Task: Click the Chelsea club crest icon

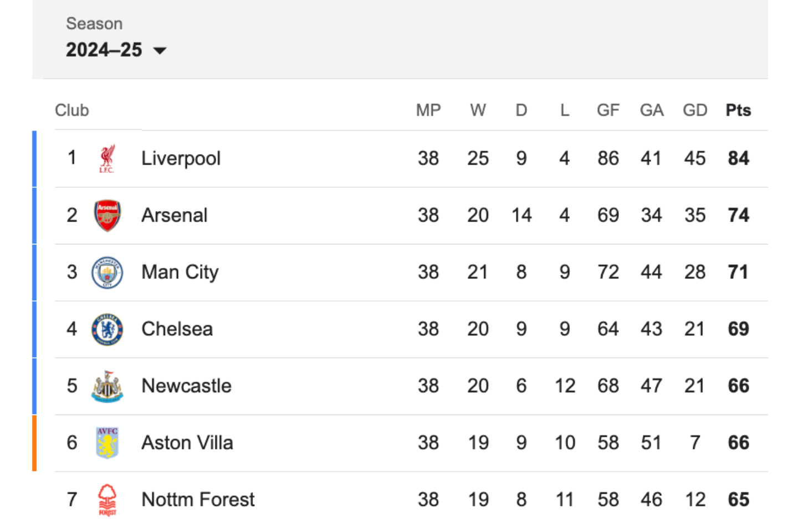Action: pyautogui.click(x=107, y=329)
